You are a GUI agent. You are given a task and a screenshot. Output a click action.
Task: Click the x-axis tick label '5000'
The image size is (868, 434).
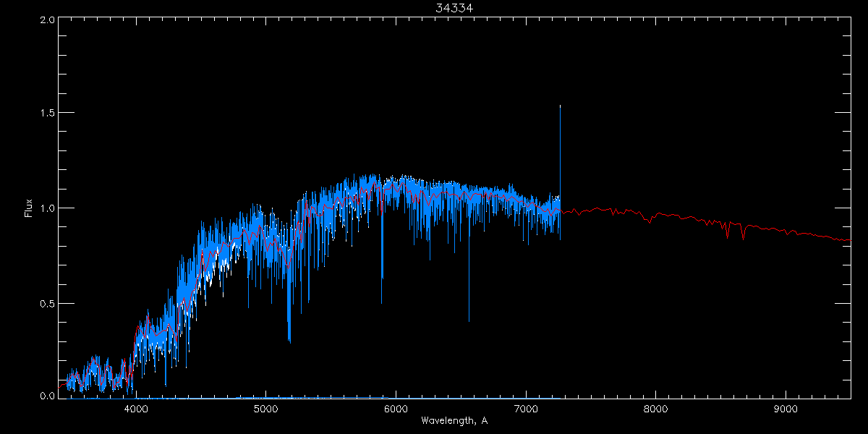pyautogui.click(x=265, y=409)
